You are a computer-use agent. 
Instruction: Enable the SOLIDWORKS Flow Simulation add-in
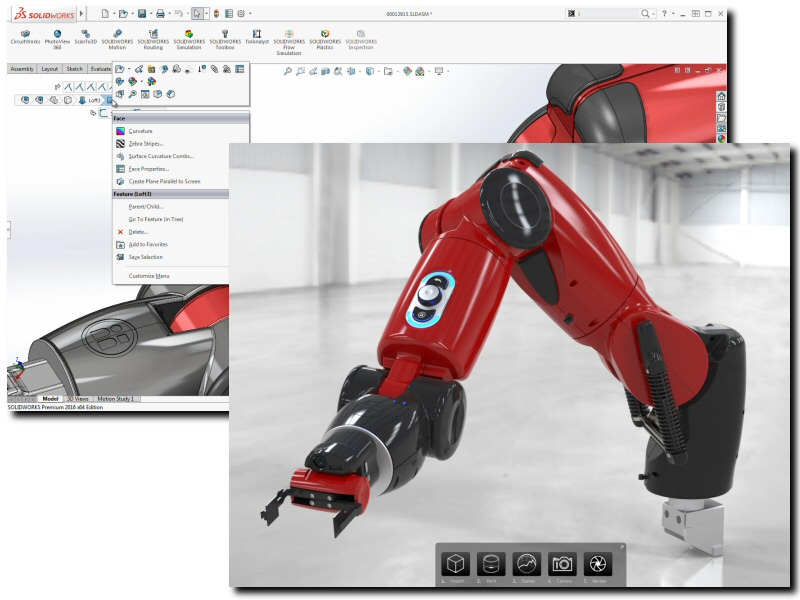290,35
